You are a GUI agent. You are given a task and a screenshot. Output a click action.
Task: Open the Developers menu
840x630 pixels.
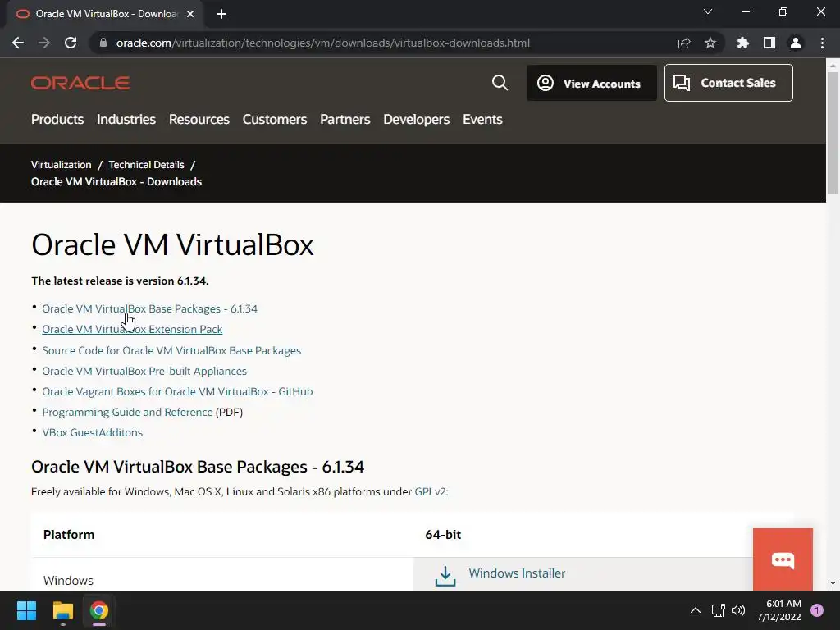pyautogui.click(x=416, y=120)
